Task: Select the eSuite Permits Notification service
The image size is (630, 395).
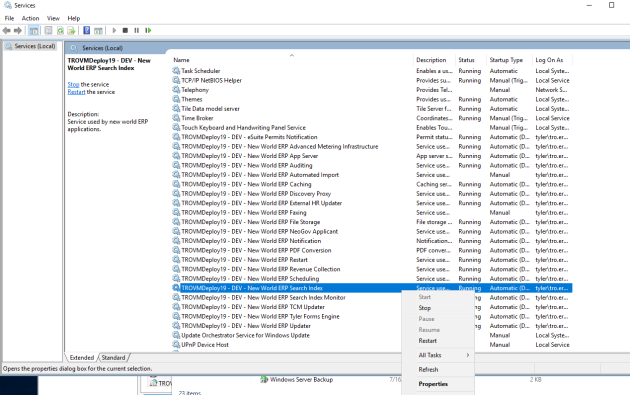Action: (372, 137)
